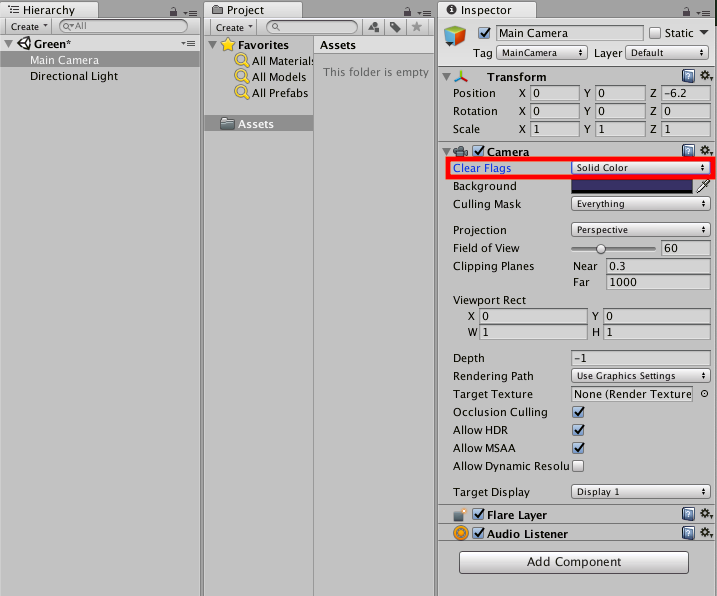Open Camera component help icon

(688, 150)
